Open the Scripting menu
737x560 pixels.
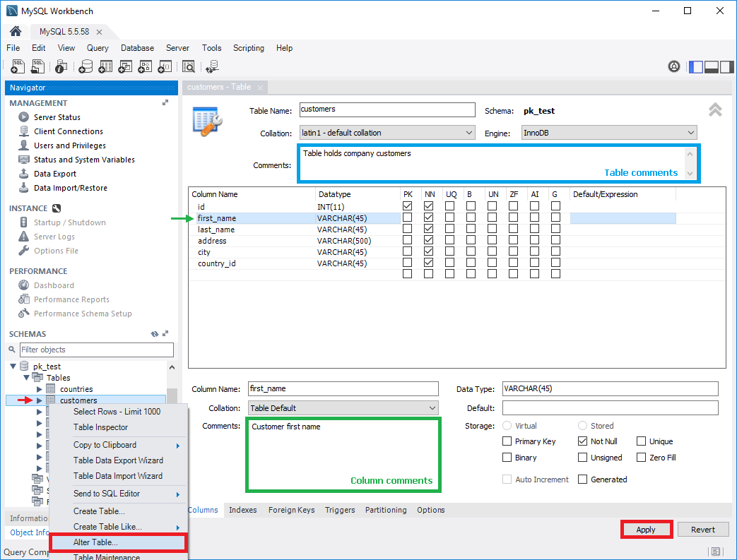tap(249, 48)
